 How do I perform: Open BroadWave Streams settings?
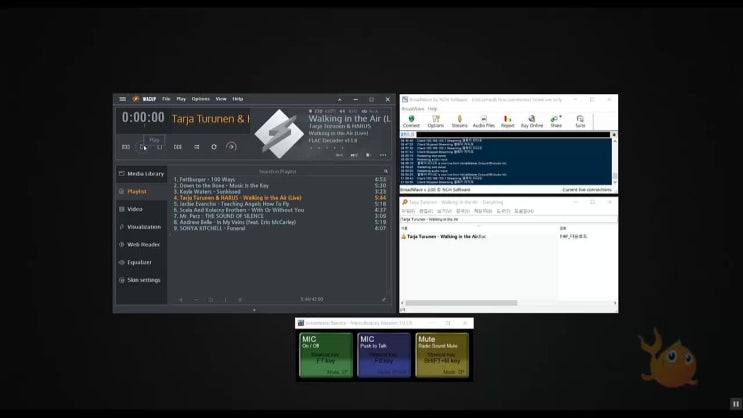[x=459, y=121]
